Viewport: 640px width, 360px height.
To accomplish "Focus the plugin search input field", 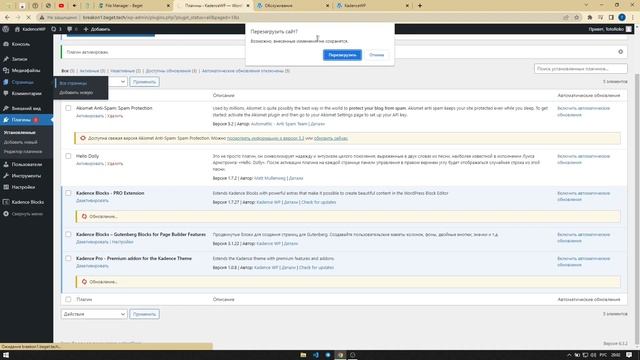I will pos(580,69).
